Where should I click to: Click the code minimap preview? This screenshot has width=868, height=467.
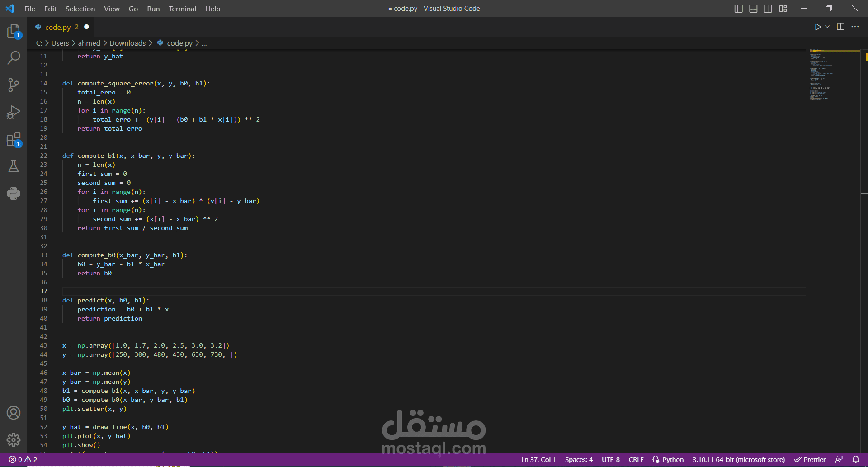coord(834,75)
